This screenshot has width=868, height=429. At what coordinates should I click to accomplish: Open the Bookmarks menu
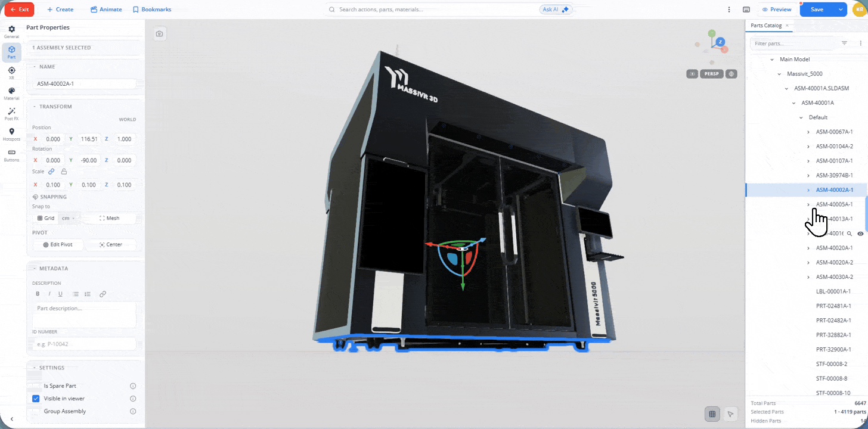coord(152,10)
